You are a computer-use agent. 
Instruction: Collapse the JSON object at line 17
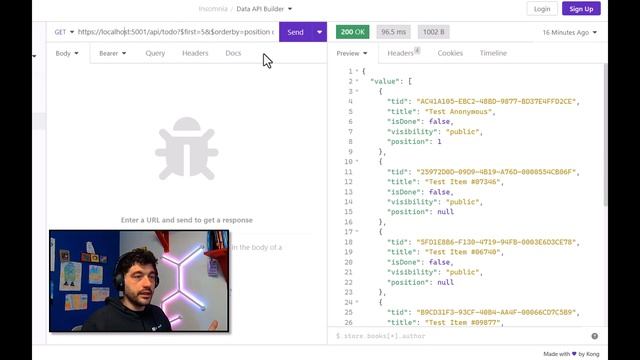tap(357, 232)
